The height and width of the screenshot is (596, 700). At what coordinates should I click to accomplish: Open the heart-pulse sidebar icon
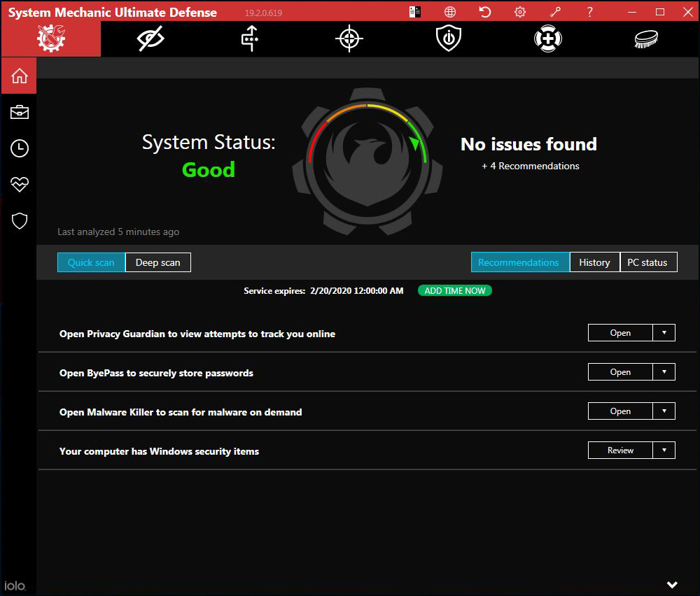[x=19, y=184]
